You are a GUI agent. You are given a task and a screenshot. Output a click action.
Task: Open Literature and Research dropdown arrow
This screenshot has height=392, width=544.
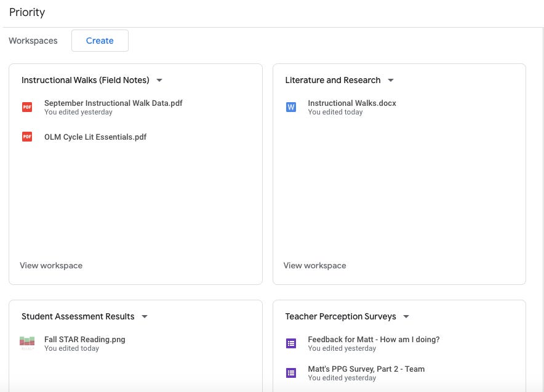click(x=391, y=80)
